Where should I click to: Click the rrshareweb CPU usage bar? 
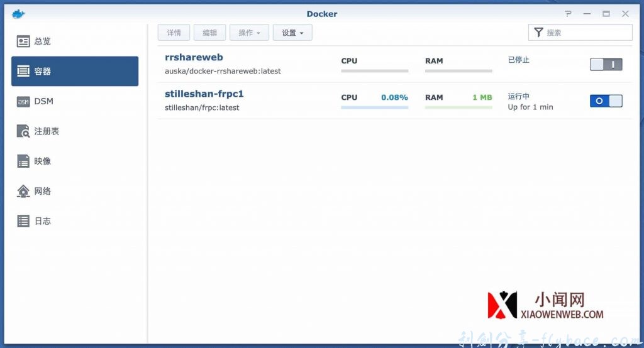[x=375, y=71]
